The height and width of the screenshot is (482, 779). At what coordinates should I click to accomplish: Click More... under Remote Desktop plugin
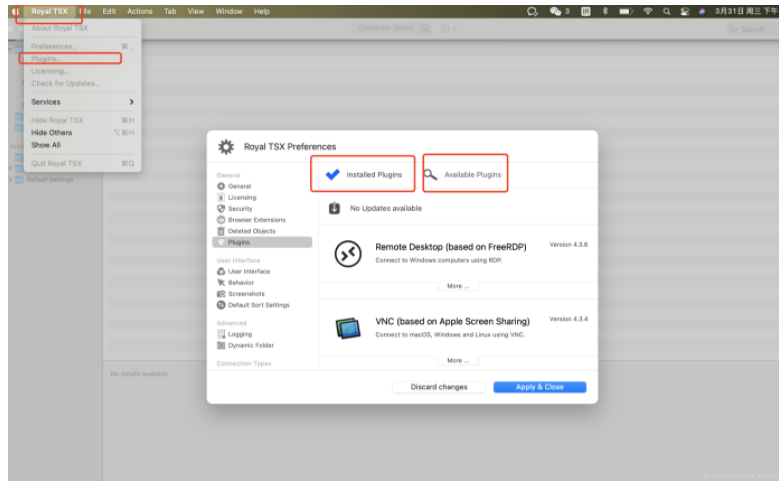[458, 286]
